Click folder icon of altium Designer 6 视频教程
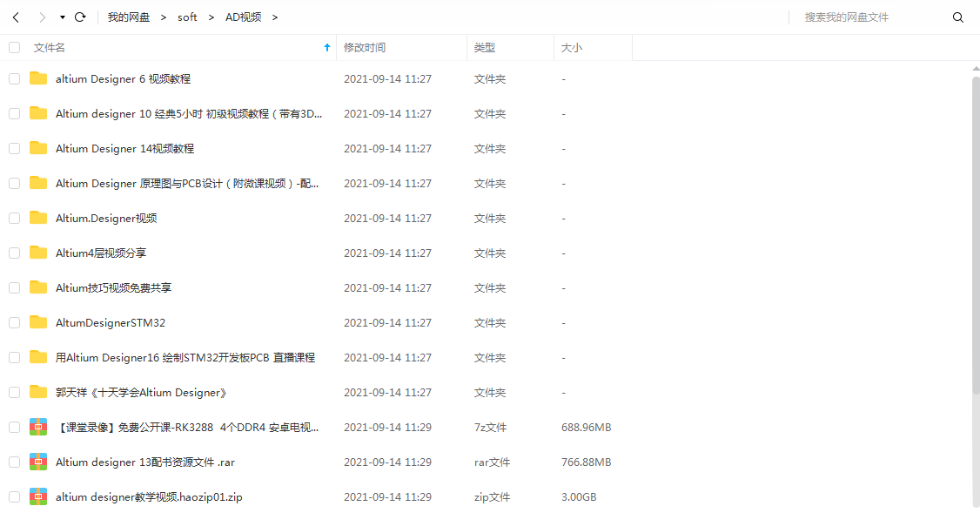The width and height of the screenshot is (980, 513). click(x=38, y=78)
